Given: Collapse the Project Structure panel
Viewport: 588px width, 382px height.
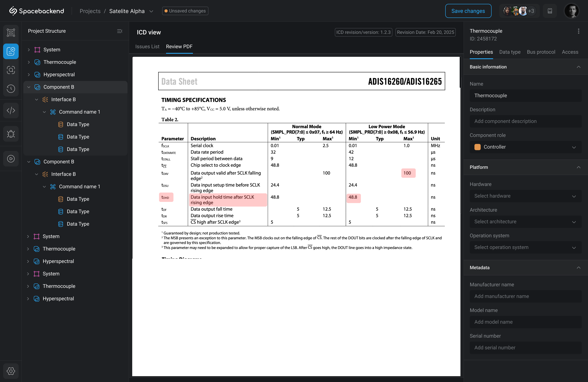Looking at the screenshot, I should click(x=120, y=31).
